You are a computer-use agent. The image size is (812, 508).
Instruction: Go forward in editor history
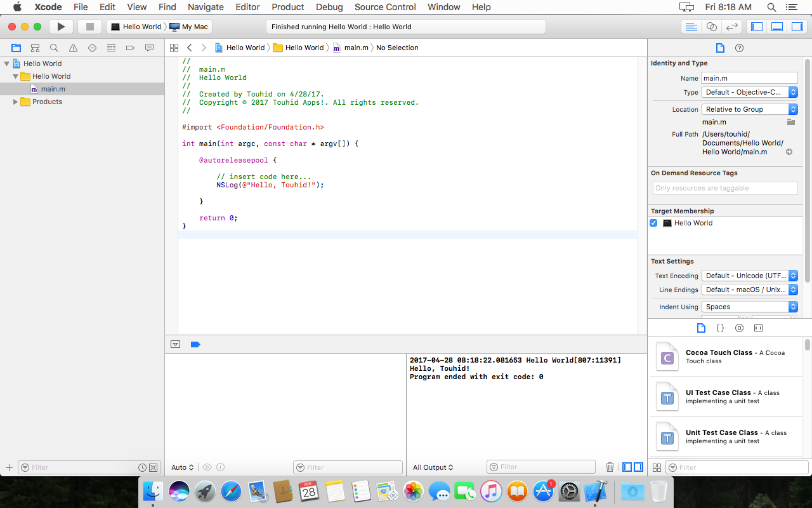click(204, 48)
